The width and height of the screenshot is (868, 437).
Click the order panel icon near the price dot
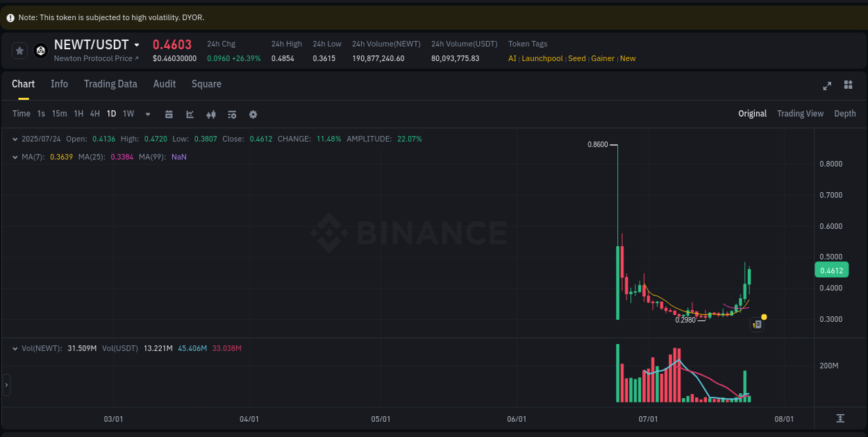click(x=757, y=324)
